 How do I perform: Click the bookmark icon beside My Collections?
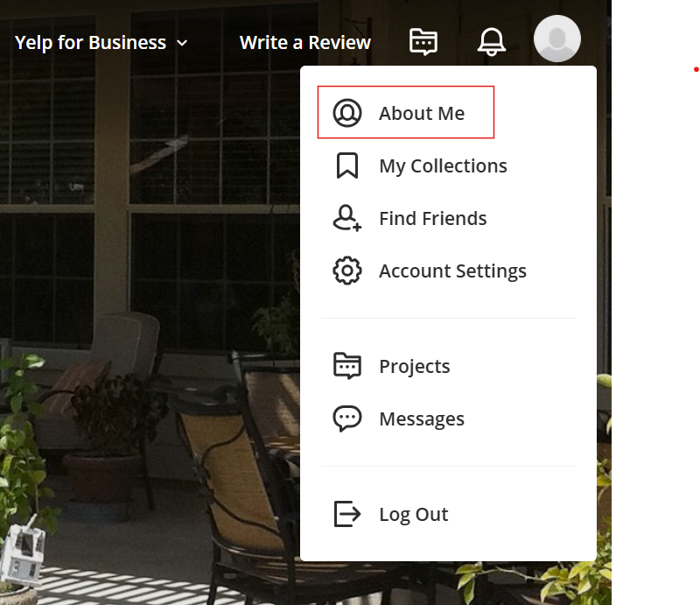[x=347, y=165]
